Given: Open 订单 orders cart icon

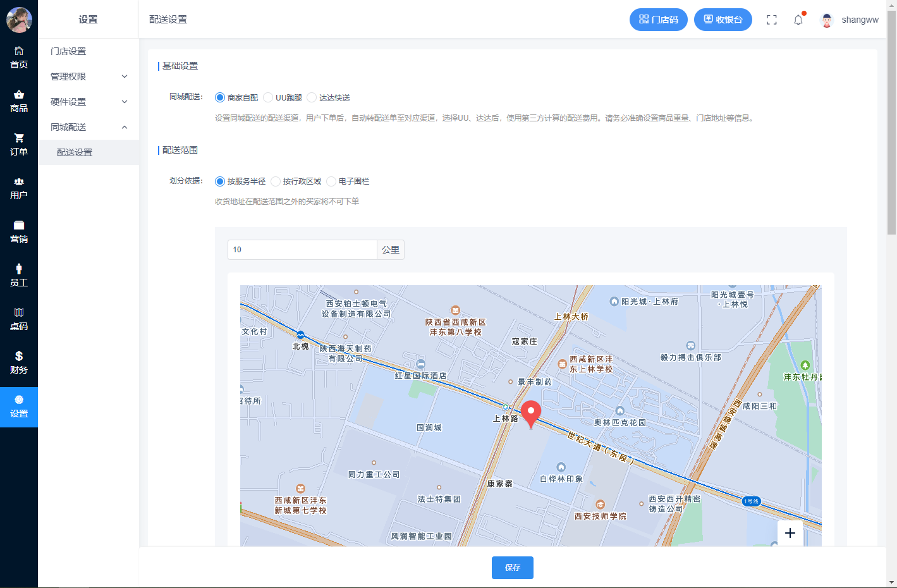Looking at the screenshot, I should tap(19, 145).
